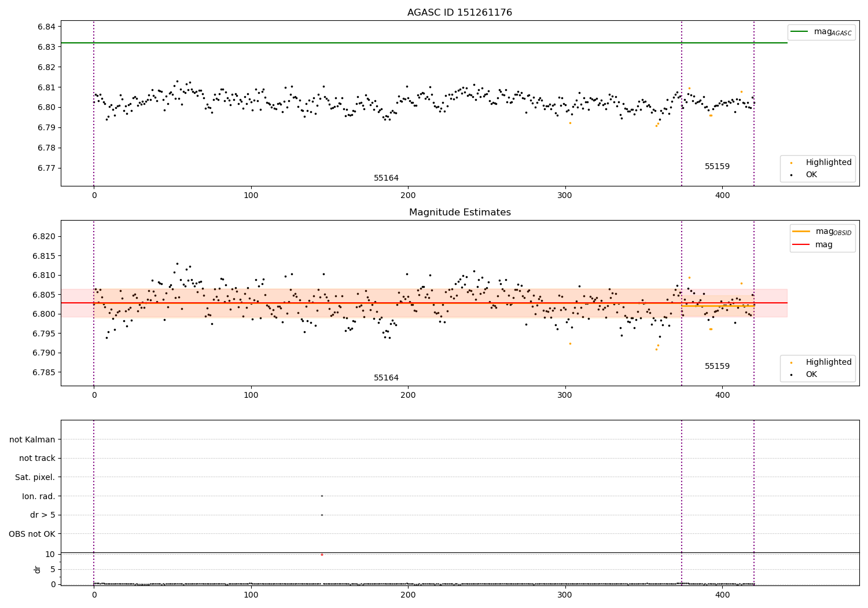The width and height of the screenshot is (868, 608).
Task: Click the 10 tick on the dr axis
Action: [x=50, y=554]
